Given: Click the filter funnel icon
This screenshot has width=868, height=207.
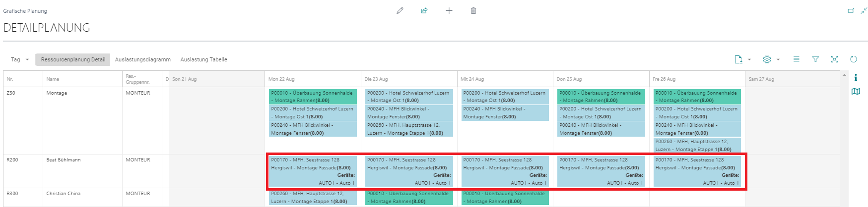Looking at the screenshot, I should [x=815, y=59].
